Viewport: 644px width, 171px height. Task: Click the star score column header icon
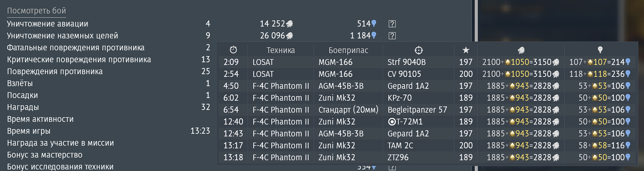[x=466, y=50]
